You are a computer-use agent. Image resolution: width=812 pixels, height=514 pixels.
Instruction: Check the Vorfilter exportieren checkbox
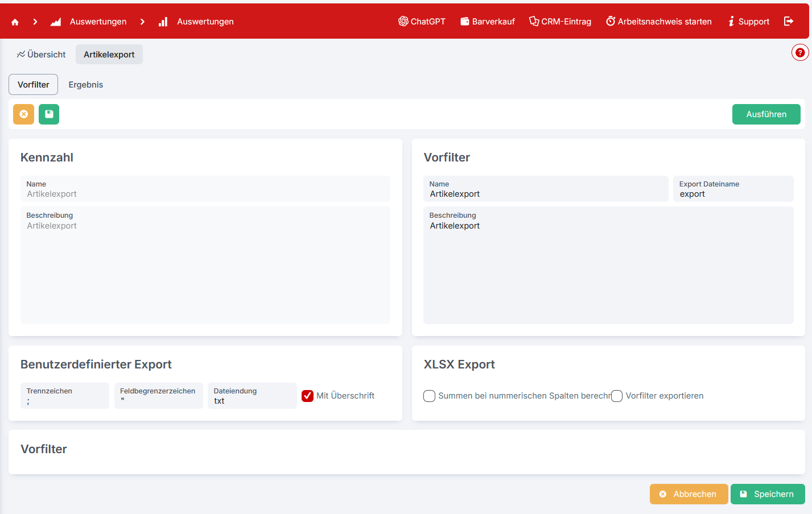pos(617,396)
